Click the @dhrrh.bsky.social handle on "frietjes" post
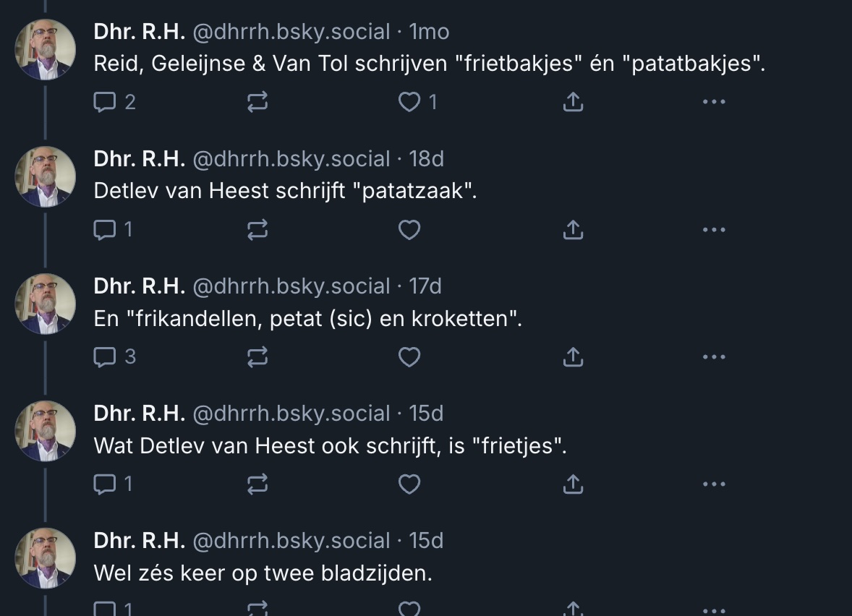 [291, 414]
